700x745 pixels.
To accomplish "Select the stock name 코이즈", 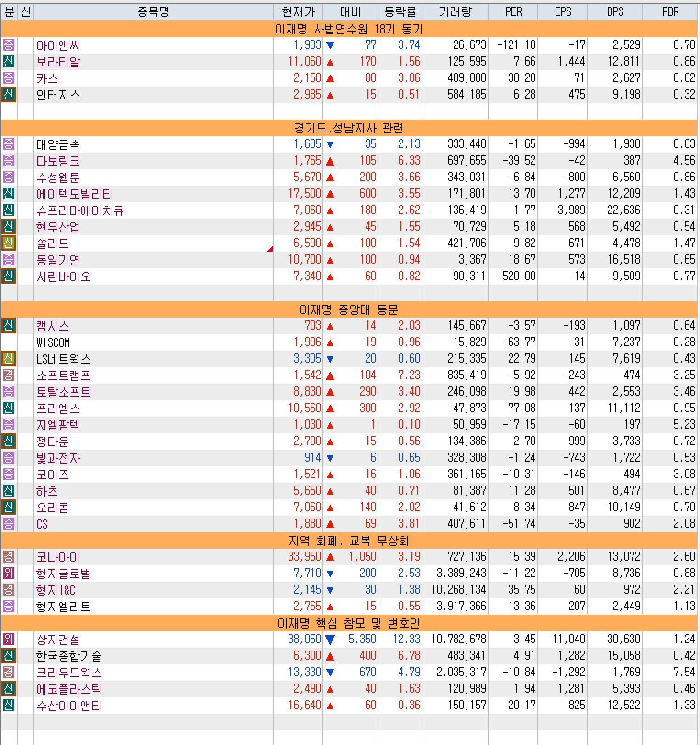I will coord(52,475).
